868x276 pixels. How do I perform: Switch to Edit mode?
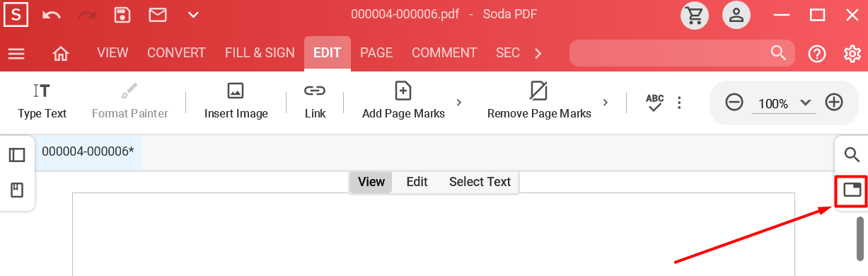click(417, 182)
